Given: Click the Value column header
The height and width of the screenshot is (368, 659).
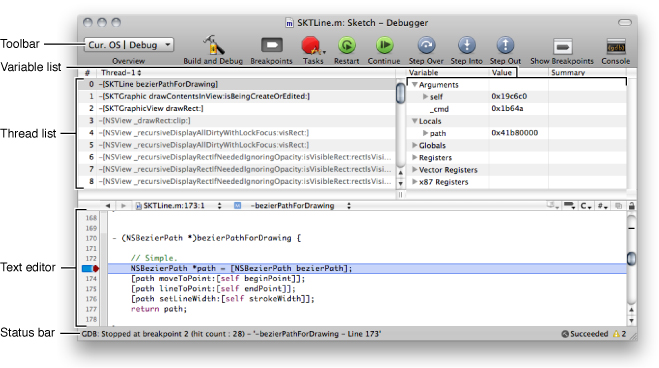Looking at the screenshot, I should (x=519, y=73).
